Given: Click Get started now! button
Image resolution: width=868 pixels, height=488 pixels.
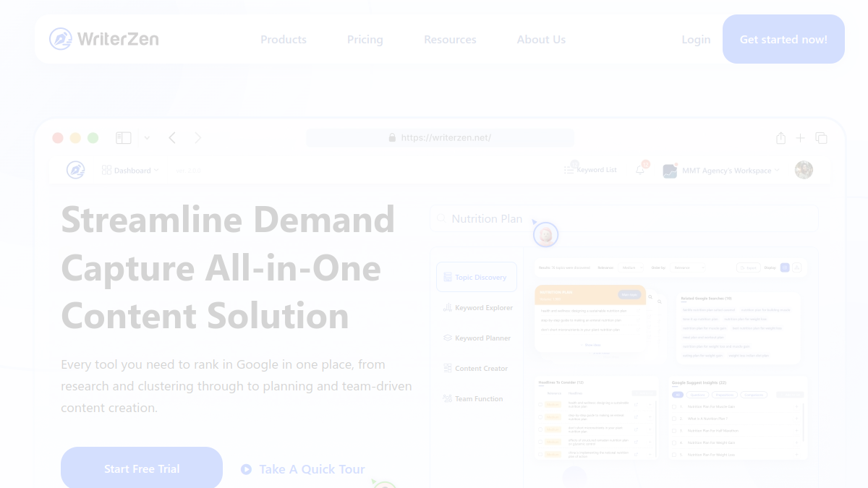Looking at the screenshot, I should pos(783,39).
